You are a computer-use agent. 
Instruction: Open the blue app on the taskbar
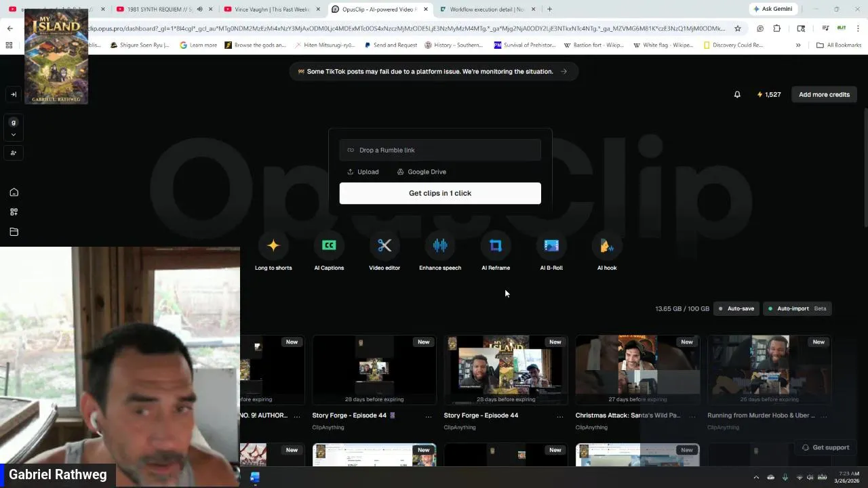tap(254, 477)
